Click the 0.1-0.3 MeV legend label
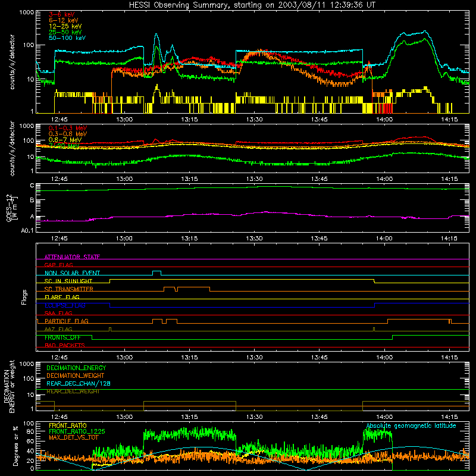 pos(68,128)
